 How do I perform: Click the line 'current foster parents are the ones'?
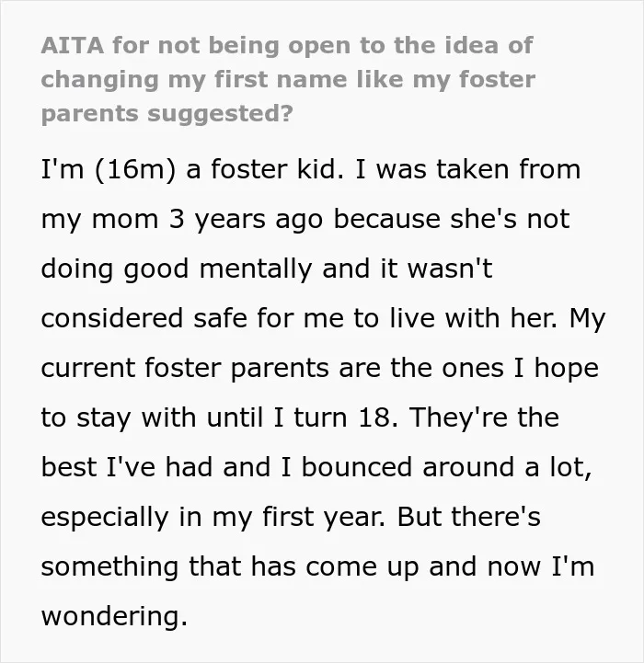pos(320,369)
